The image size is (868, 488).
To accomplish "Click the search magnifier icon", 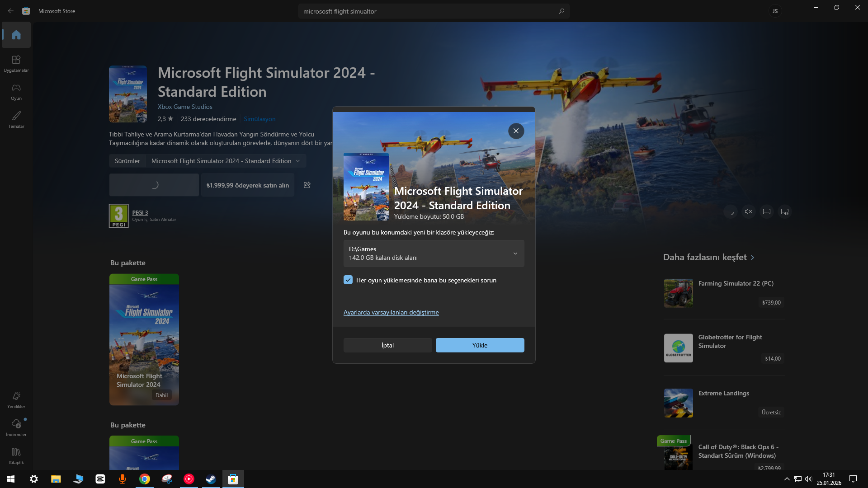I will (x=561, y=11).
